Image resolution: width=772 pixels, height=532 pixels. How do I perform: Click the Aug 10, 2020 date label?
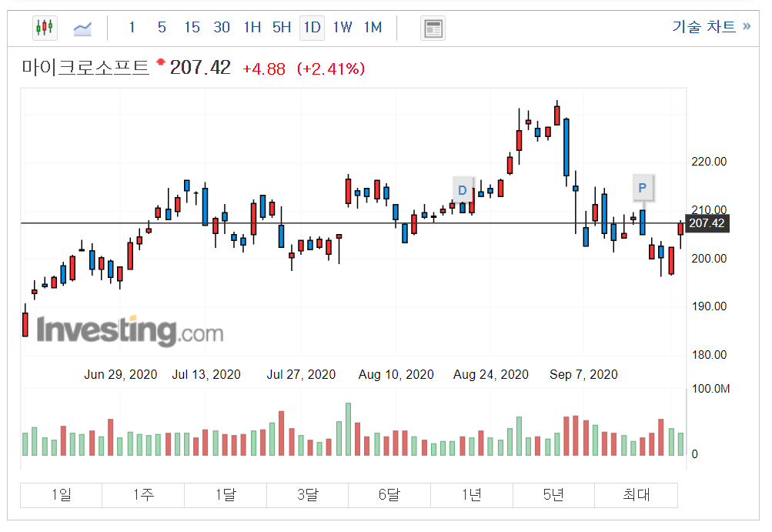[396, 374]
